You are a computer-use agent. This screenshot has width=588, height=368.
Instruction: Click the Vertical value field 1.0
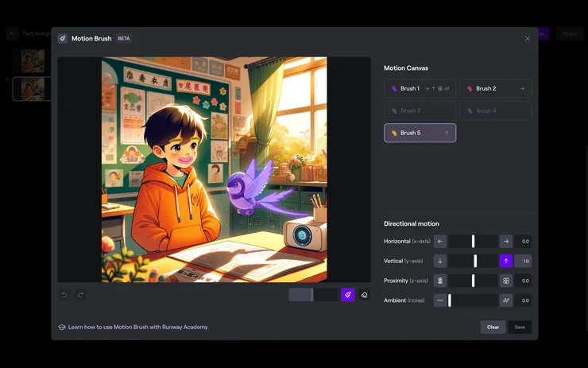point(523,261)
